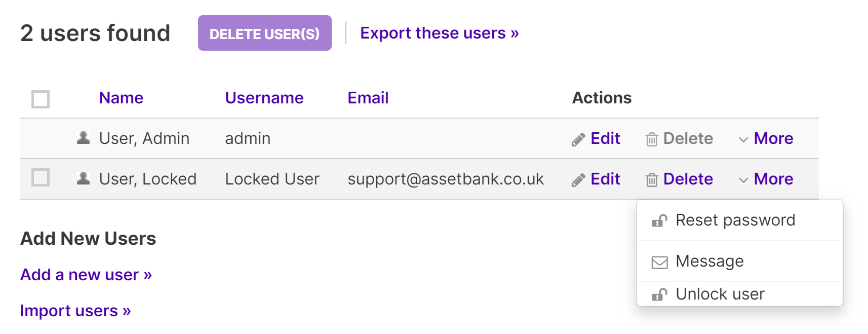
Task: Check the box for User, Locked row
Action: tap(41, 178)
